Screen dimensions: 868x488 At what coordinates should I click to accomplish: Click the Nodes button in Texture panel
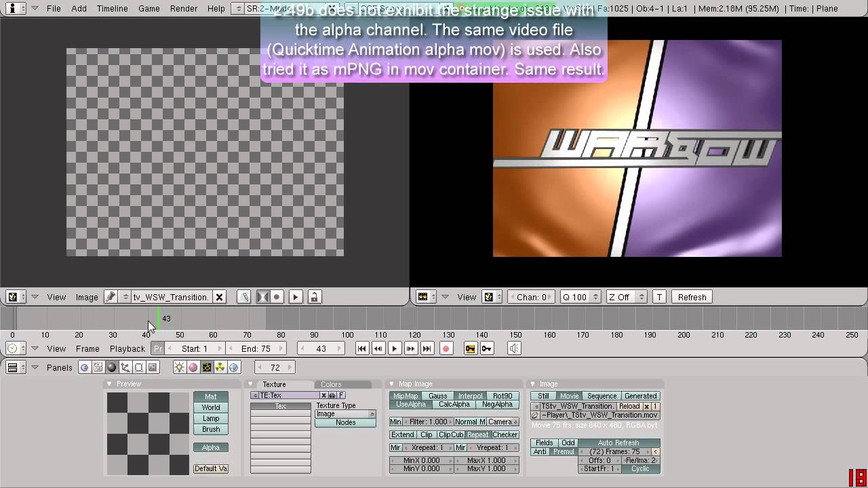[345, 422]
